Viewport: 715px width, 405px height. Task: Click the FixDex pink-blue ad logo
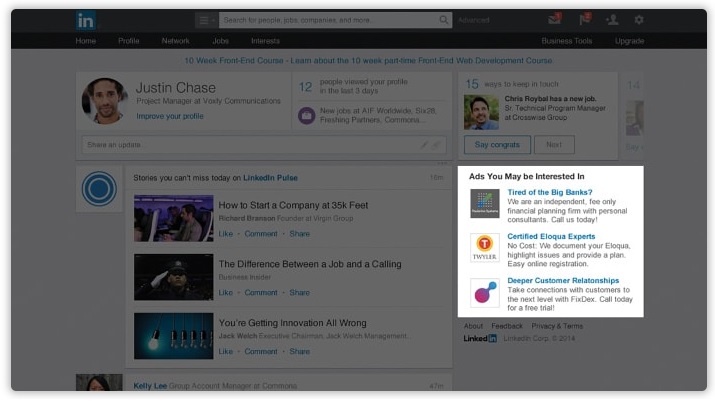(485, 293)
